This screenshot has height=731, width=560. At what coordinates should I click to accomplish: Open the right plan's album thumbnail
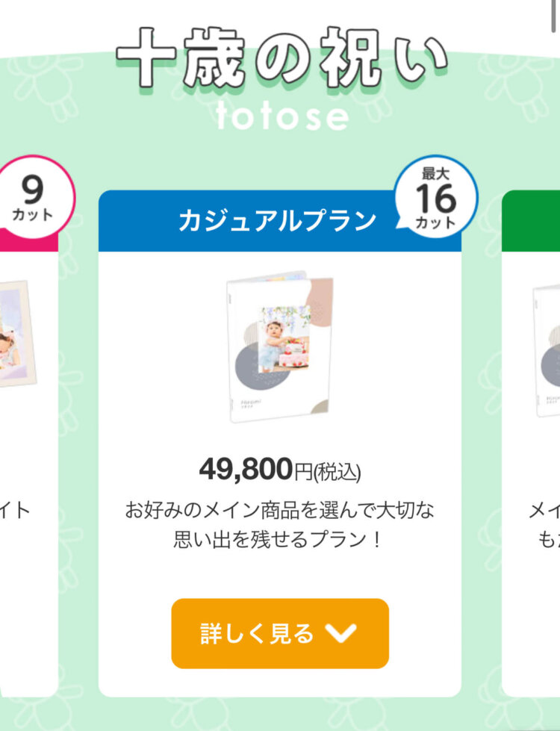[x=547, y=351]
